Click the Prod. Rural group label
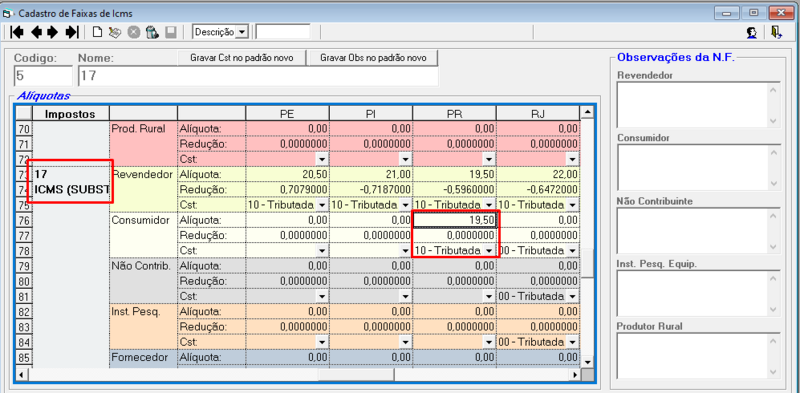Screen dimensions: 800x393 (138, 129)
